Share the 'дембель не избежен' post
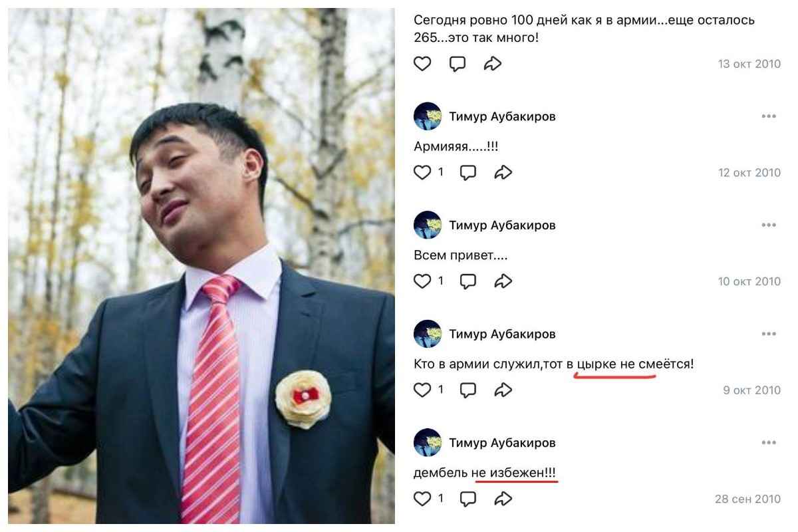The width and height of the screenshot is (798, 532). [503, 498]
